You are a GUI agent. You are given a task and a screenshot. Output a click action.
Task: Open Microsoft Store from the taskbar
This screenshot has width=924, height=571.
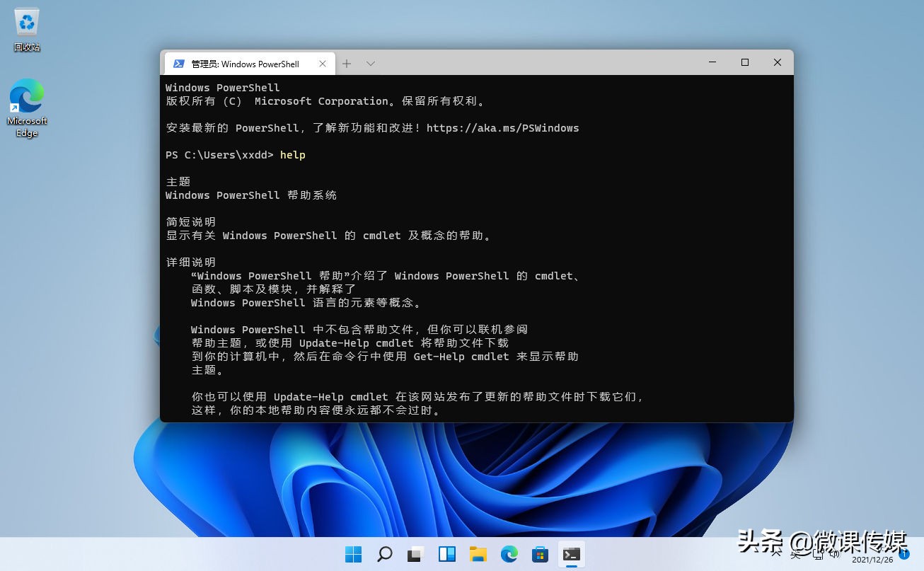541,554
